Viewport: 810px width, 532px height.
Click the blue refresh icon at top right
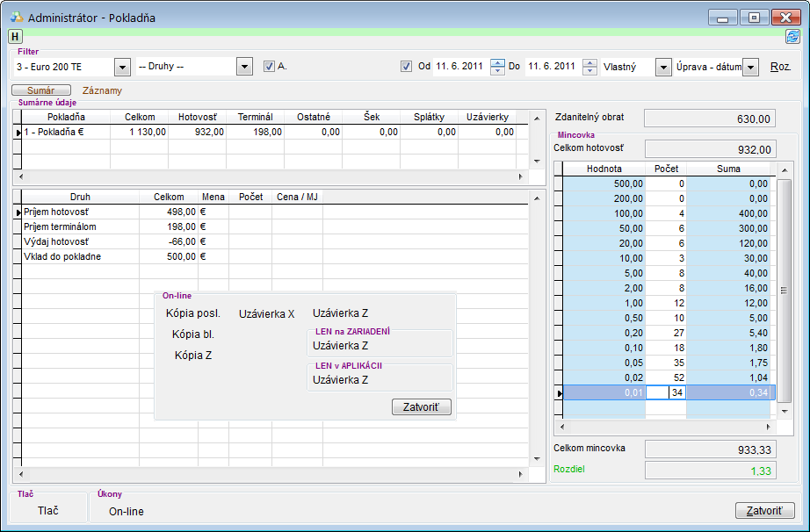pos(792,37)
